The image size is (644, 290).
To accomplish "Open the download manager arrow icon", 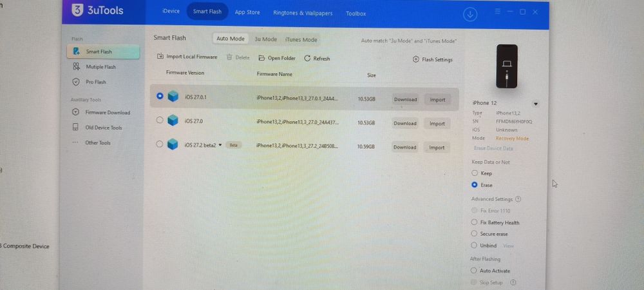I will pos(470,14).
